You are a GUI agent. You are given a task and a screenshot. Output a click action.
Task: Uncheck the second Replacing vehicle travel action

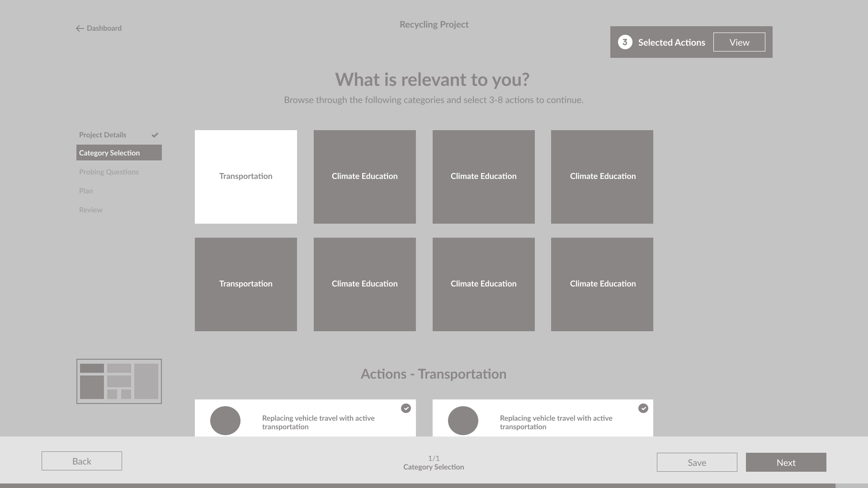(643, 408)
